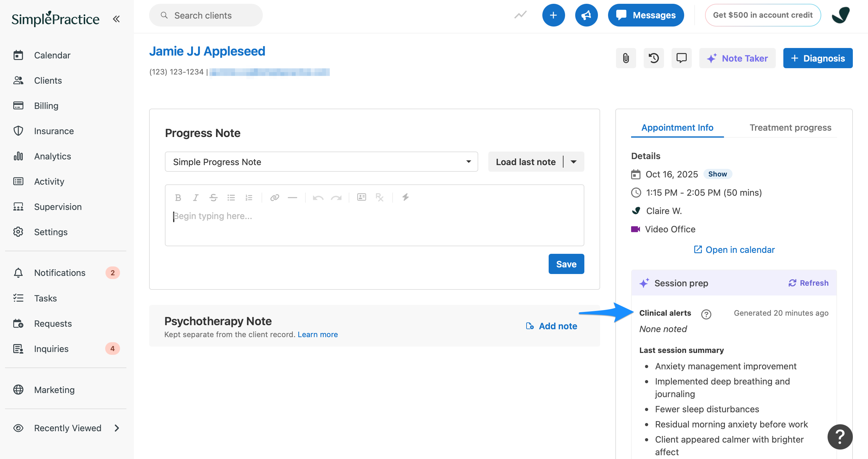Apply strikethrough formatting in the editor

[213, 197]
